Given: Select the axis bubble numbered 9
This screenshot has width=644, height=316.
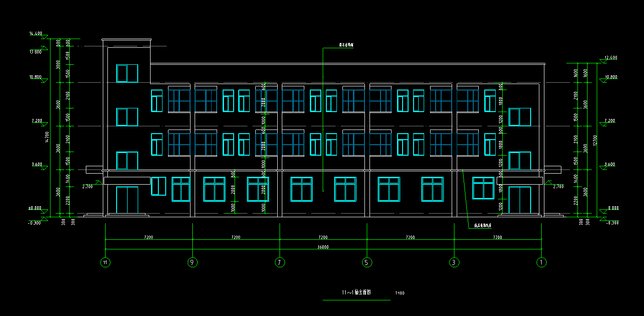Looking at the screenshot, I should click(192, 263).
